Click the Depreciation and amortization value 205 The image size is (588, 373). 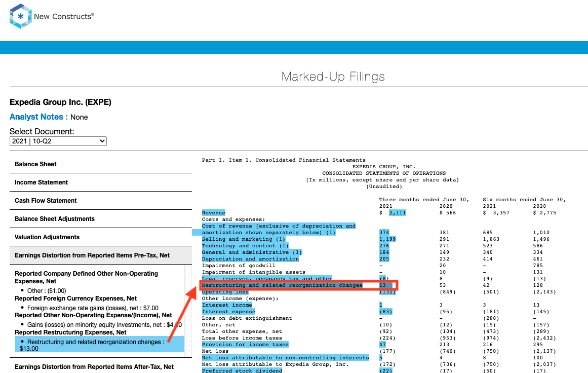click(x=384, y=259)
